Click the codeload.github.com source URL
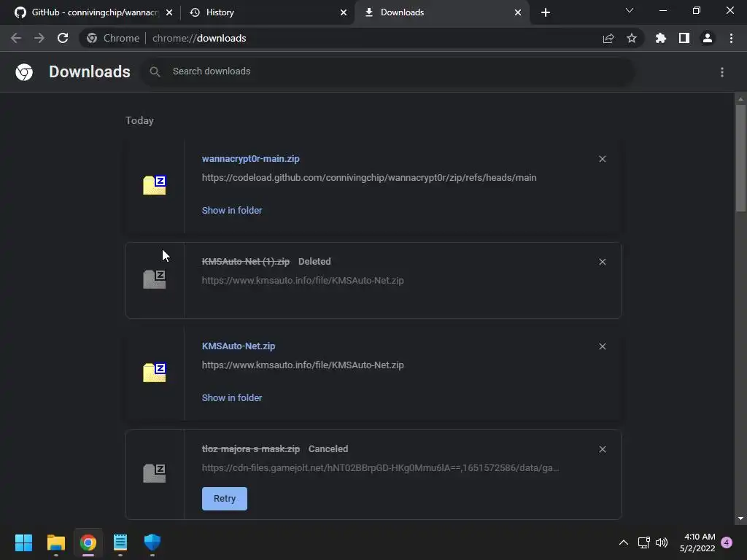747x560 pixels. 369,178
